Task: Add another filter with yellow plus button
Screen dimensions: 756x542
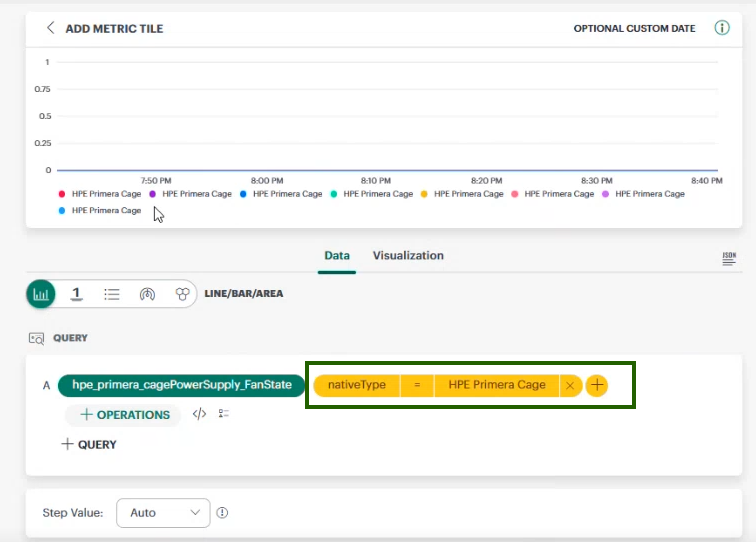Action: [596, 385]
